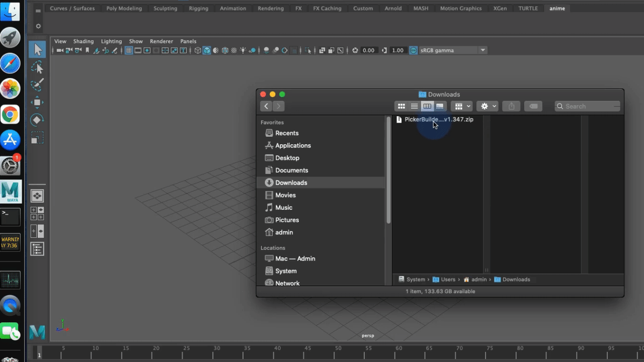644x362 pixels.
Task: Pick the Rotate tool
Action: pos(37,120)
